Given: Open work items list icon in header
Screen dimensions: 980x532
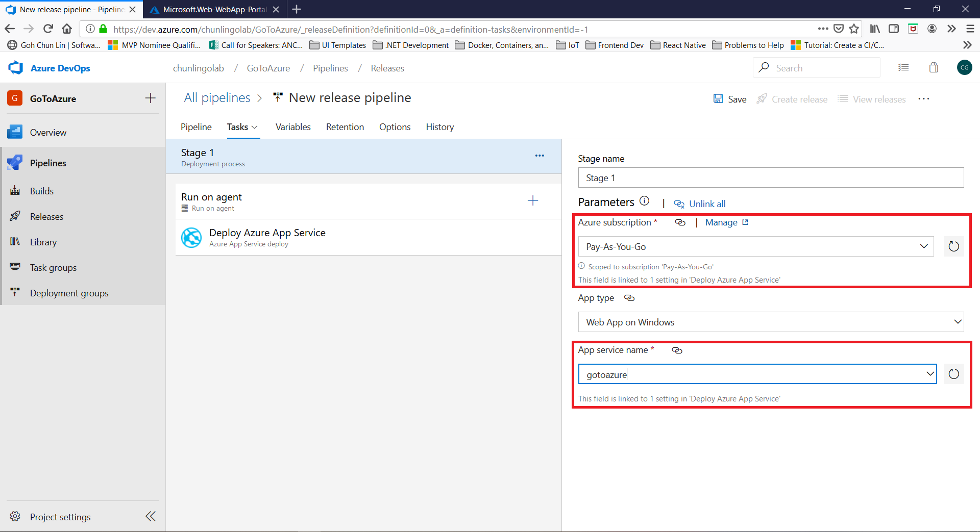Looking at the screenshot, I should coord(903,67).
